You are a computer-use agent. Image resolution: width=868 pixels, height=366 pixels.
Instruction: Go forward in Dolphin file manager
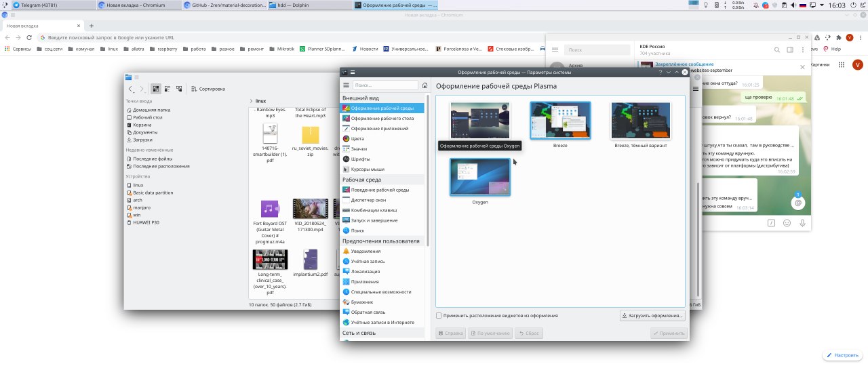[141, 89]
